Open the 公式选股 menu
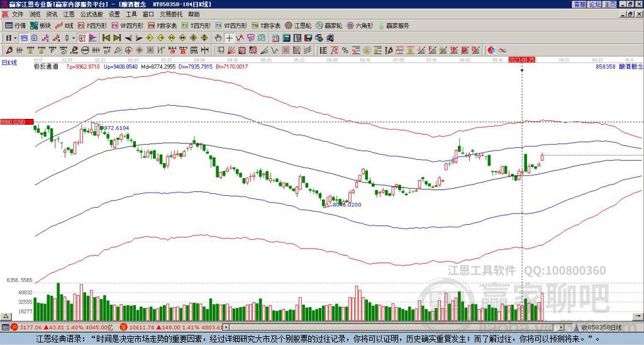Screen dimensions: 644x345 pyautogui.click(x=91, y=14)
